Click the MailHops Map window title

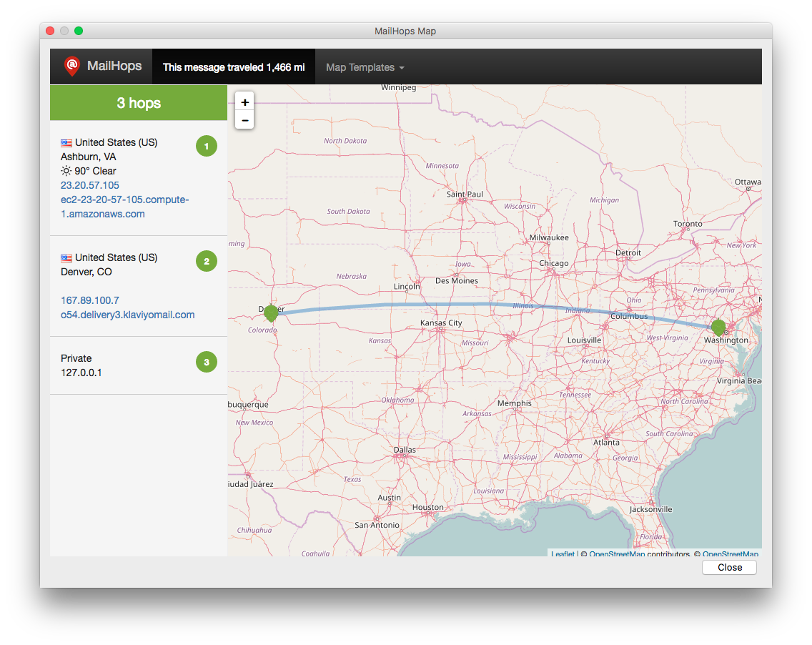[405, 31]
